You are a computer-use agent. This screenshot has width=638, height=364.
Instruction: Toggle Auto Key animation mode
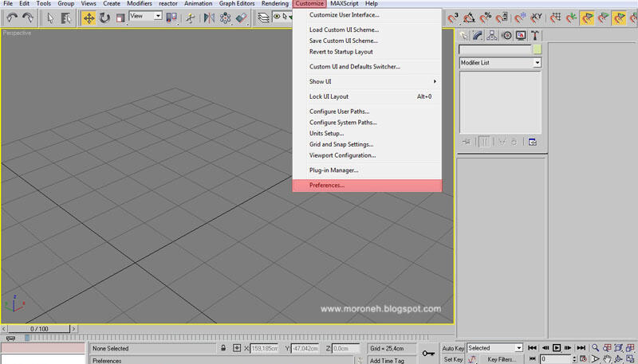[453, 348]
